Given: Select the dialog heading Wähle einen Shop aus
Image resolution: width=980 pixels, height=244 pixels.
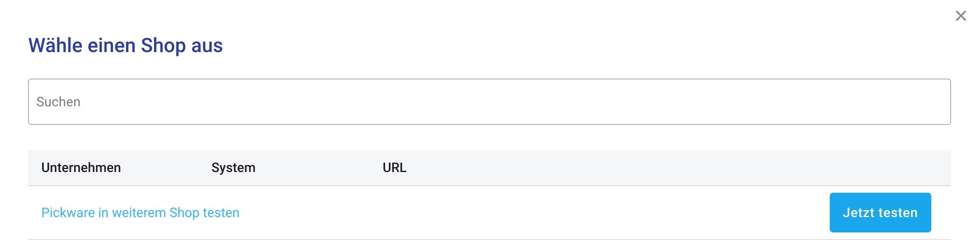Looking at the screenshot, I should [x=125, y=46].
